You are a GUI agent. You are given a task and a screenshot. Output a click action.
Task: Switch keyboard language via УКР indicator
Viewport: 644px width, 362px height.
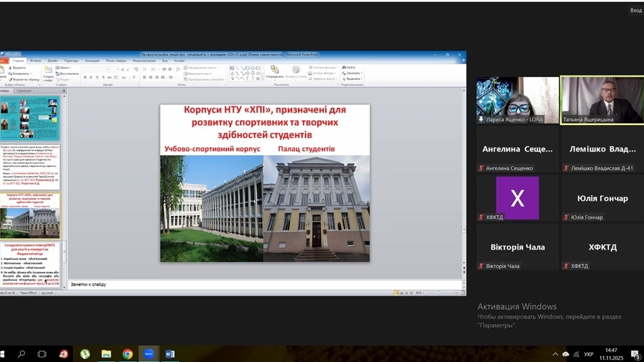(589, 355)
